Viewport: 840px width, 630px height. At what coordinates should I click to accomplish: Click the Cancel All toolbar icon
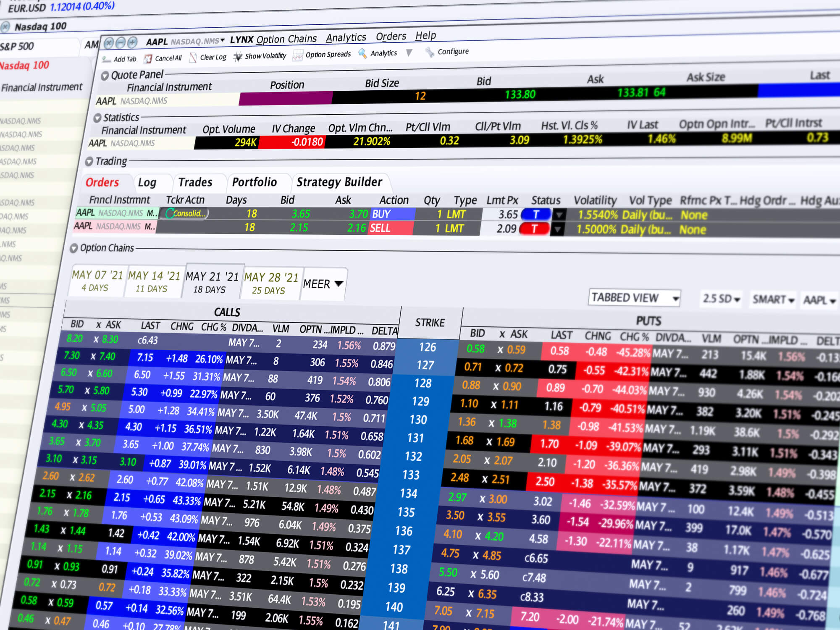click(148, 58)
